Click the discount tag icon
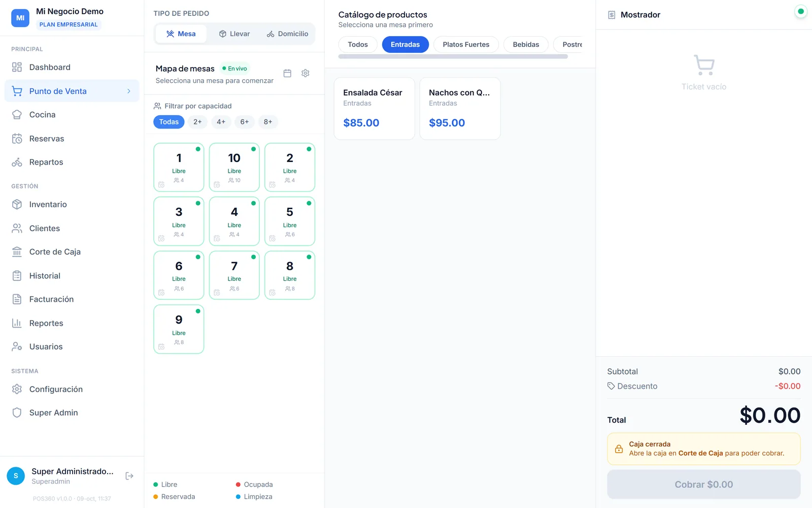Image resolution: width=812 pixels, height=508 pixels. tap(611, 386)
